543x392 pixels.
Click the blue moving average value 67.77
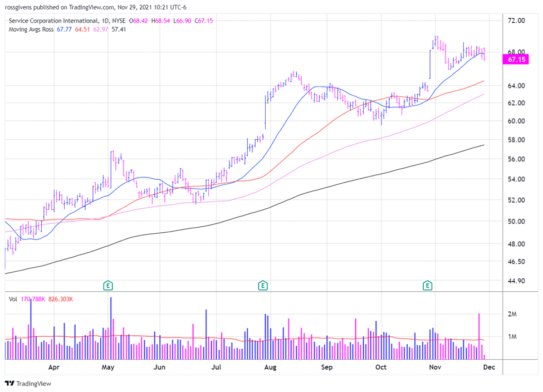pos(65,29)
